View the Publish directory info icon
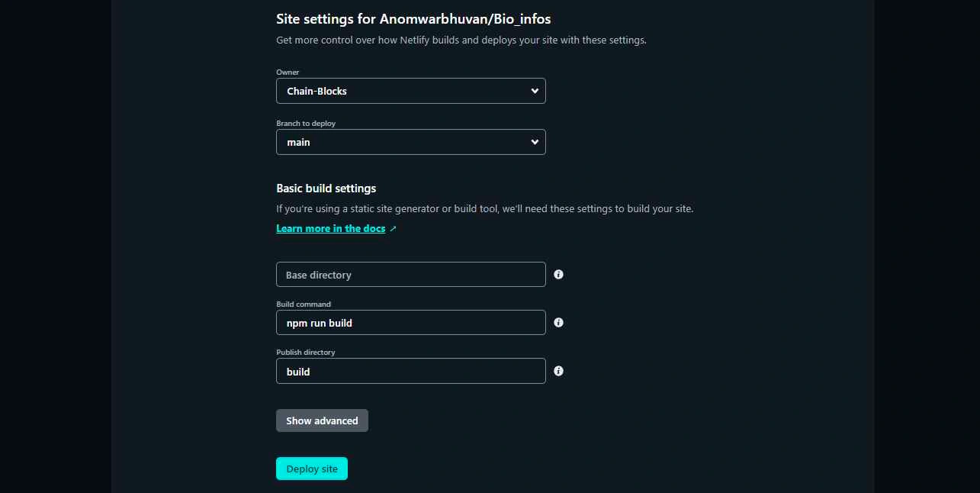Screen dimensions: 980x493 coord(558,371)
